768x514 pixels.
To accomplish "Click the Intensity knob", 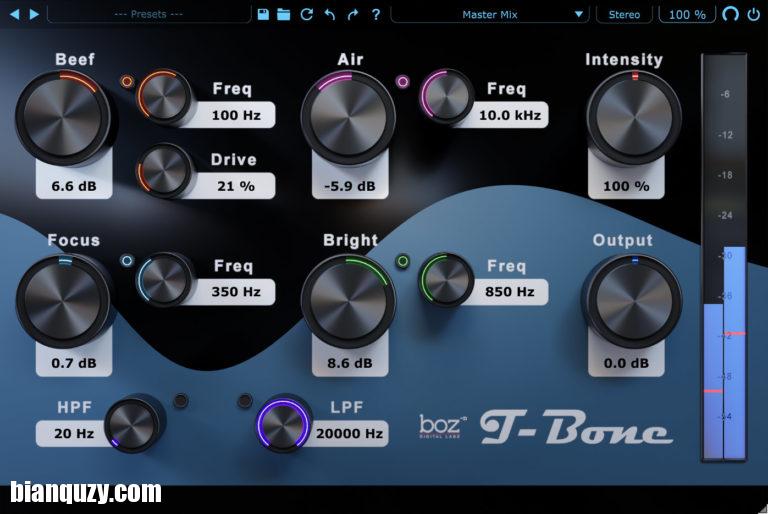I will pyautogui.click(x=634, y=118).
